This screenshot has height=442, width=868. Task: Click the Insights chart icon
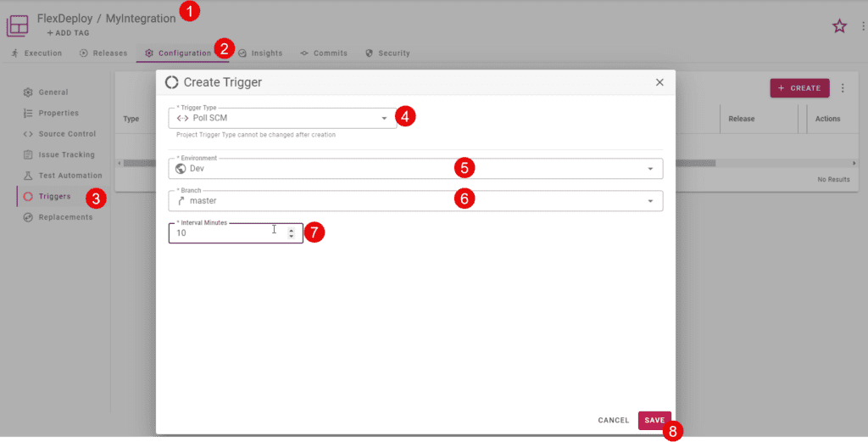pos(242,53)
